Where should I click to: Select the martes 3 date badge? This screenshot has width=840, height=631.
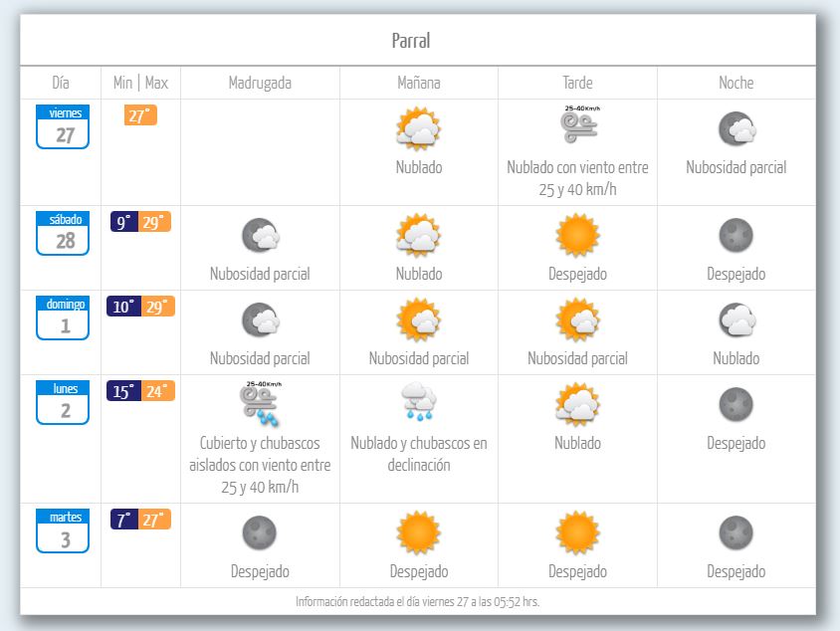point(63,531)
